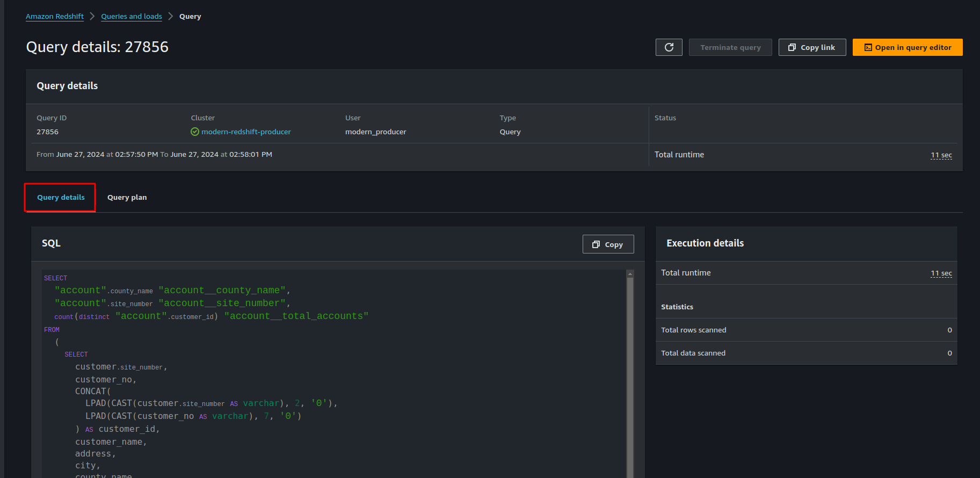The width and height of the screenshot is (980, 478).
Task: Click the Type value Query
Action: coord(510,132)
